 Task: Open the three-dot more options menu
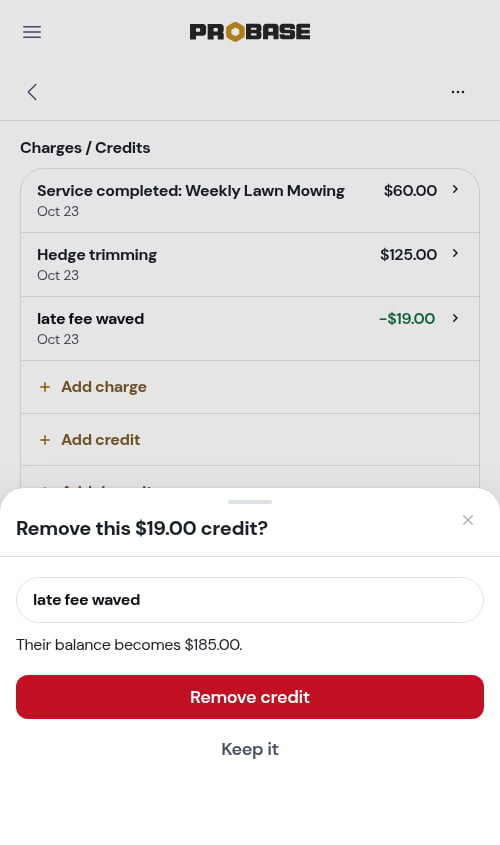[458, 92]
